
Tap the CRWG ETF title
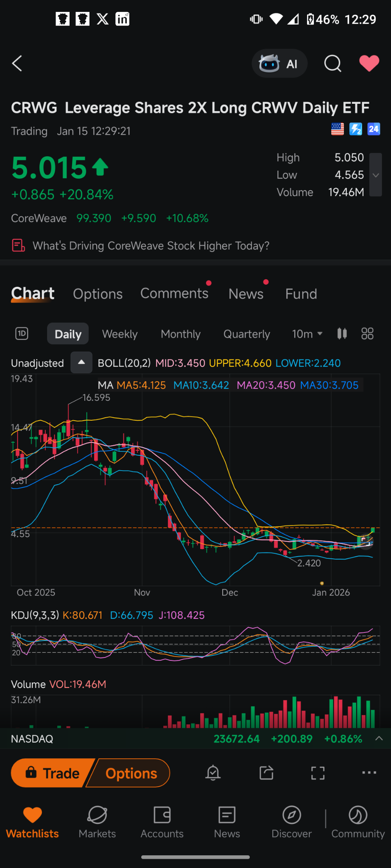coord(190,108)
